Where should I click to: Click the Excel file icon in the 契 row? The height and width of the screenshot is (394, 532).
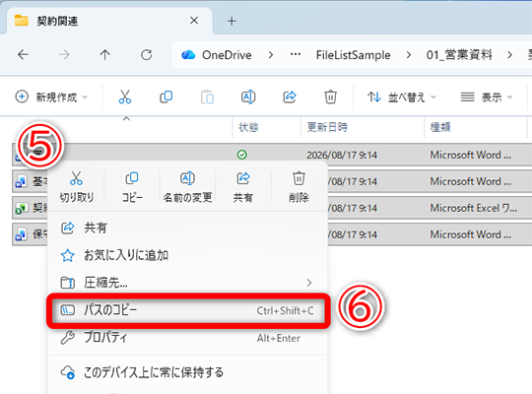(x=21, y=208)
